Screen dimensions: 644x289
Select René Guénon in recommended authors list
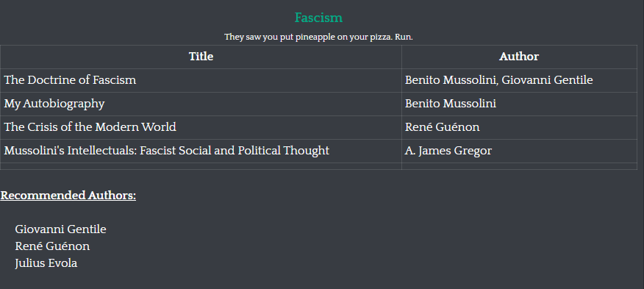click(x=52, y=246)
